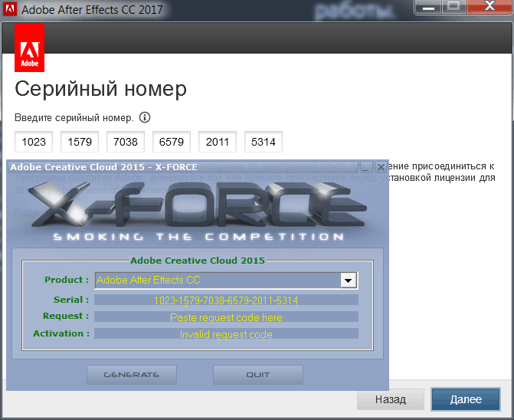Screen dimensions: 514x420
Task: Click the serial box containing 7038
Action: (x=126, y=142)
